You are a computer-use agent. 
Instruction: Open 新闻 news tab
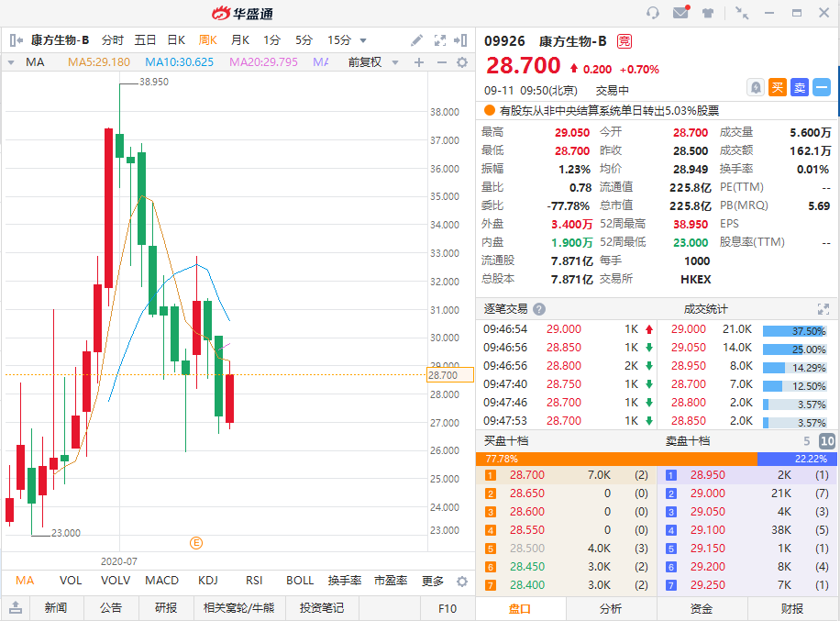coord(56,607)
